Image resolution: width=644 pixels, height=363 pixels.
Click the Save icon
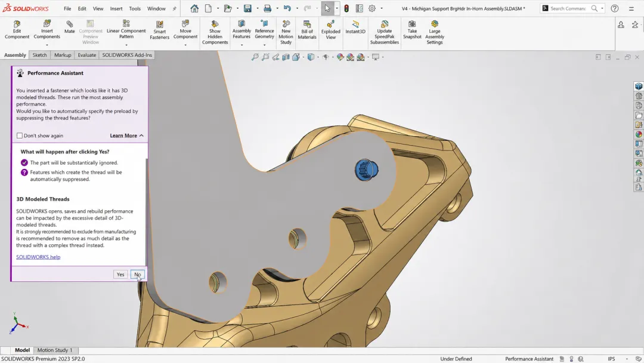click(247, 8)
